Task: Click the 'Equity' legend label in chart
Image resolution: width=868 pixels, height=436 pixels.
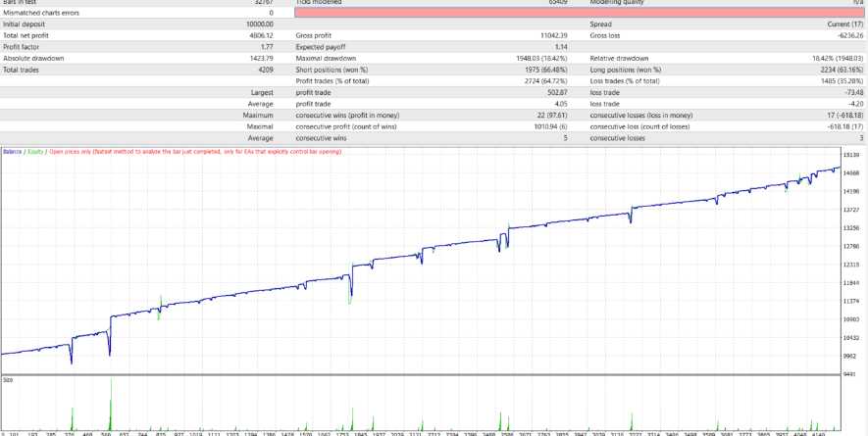Action: click(x=35, y=151)
